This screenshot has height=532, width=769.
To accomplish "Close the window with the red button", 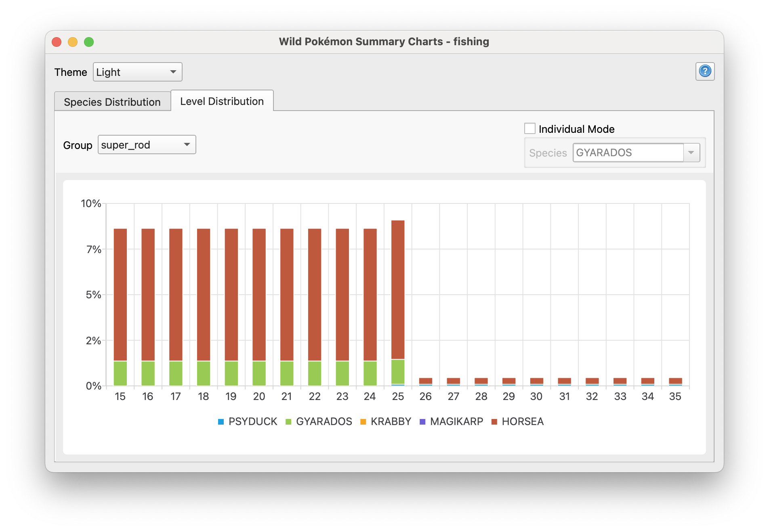I will click(57, 42).
